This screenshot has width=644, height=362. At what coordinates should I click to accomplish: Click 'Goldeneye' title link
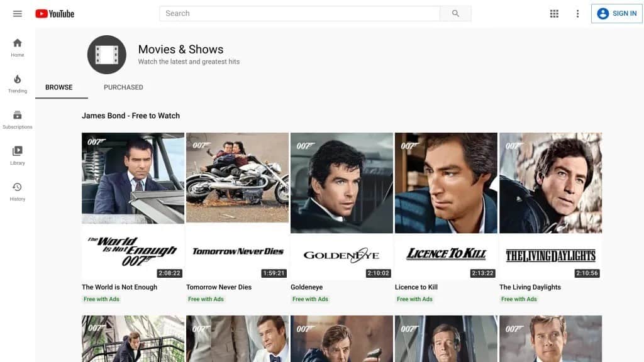[x=306, y=287]
